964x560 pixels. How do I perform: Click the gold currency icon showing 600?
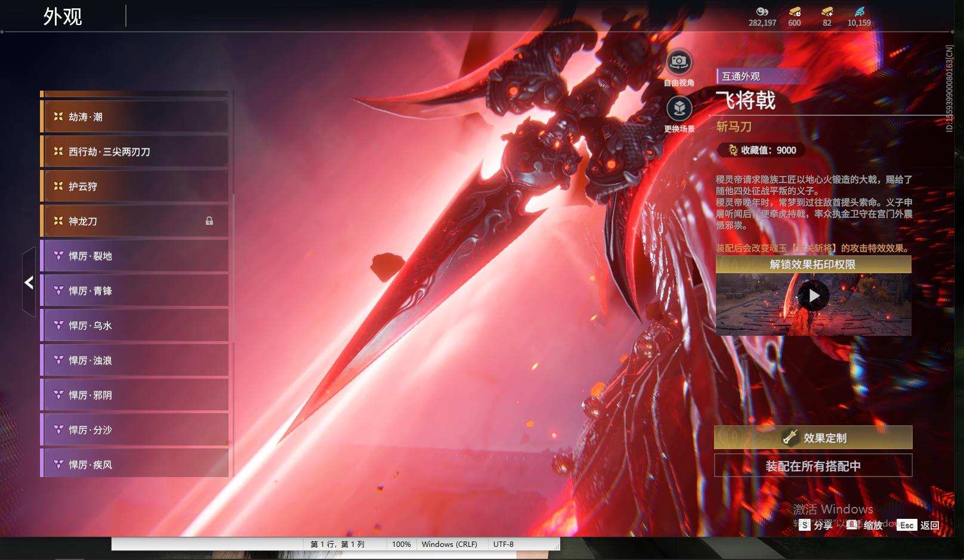click(x=795, y=11)
